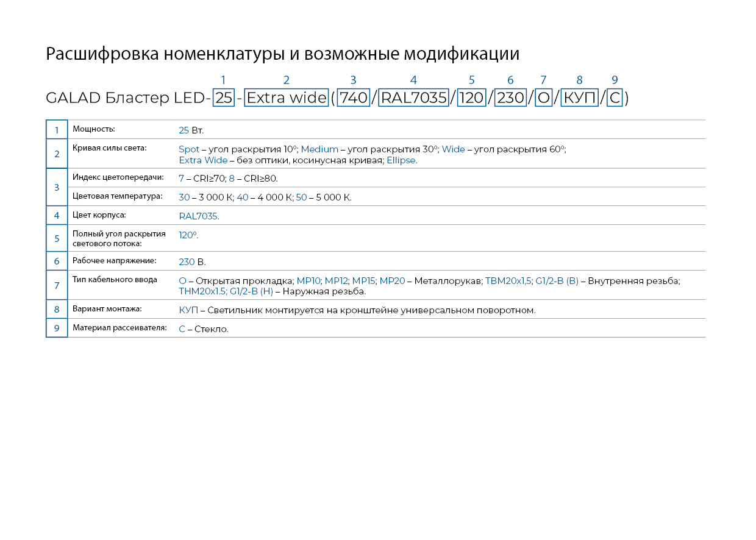This screenshot has height=540, width=756.
Task: Click the boxed "230" in the product code
Action: [510, 98]
